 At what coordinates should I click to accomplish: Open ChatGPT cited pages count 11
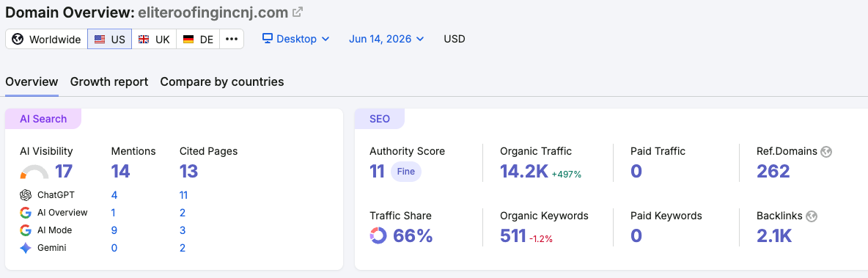point(184,195)
